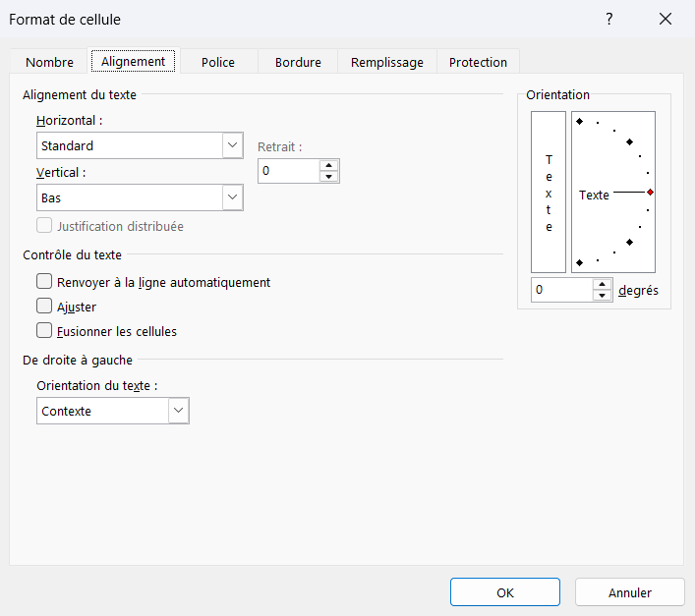Screen dimensions: 695x616
Task: Switch to the Protection tab
Action: [x=478, y=62]
